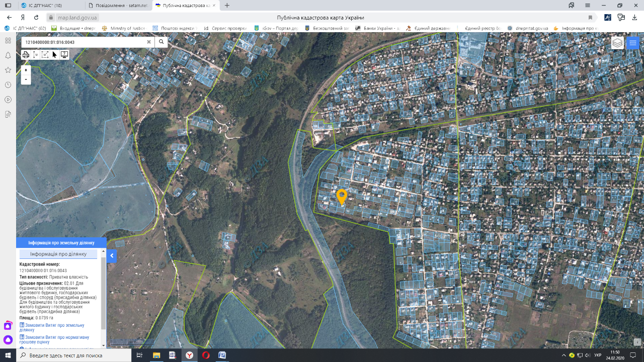Switch to ІС ДП НАІС browser tab

tap(44, 5)
